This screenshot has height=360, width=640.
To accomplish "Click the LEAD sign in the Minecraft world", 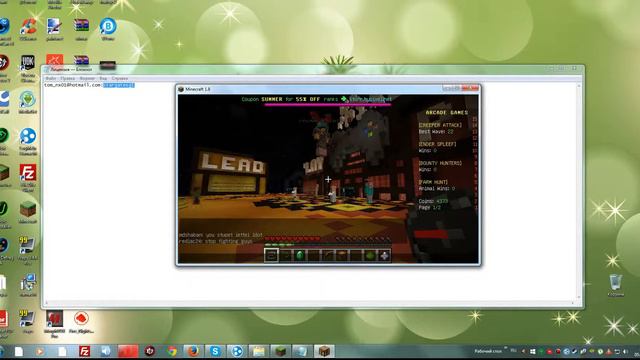I will point(232,164).
